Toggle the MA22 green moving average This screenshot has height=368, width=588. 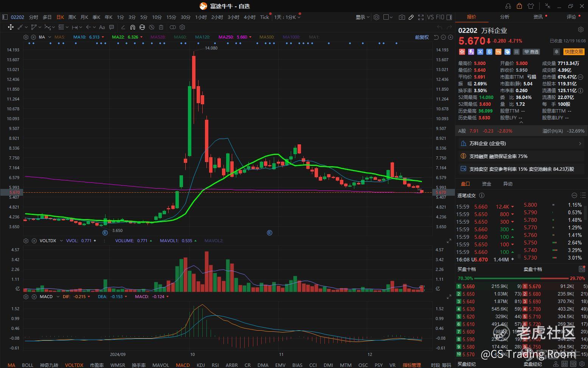coord(127,37)
